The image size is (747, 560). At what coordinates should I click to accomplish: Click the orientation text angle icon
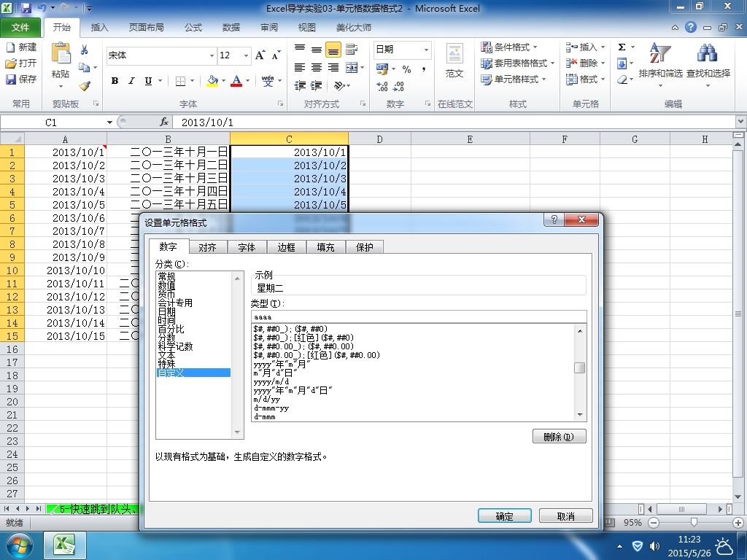[340, 86]
